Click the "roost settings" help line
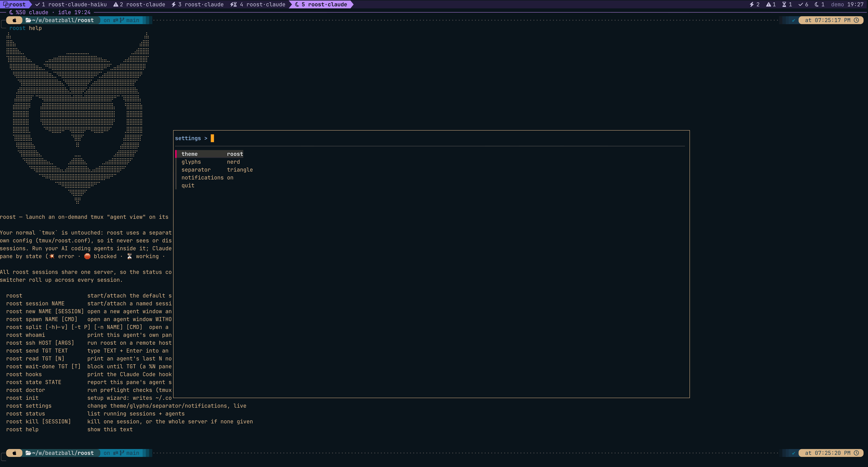The image size is (868, 467). point(126,406)
